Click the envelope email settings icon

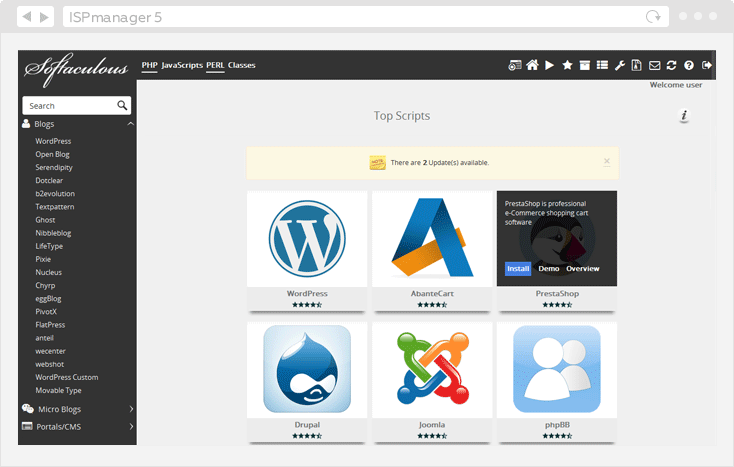654,66
